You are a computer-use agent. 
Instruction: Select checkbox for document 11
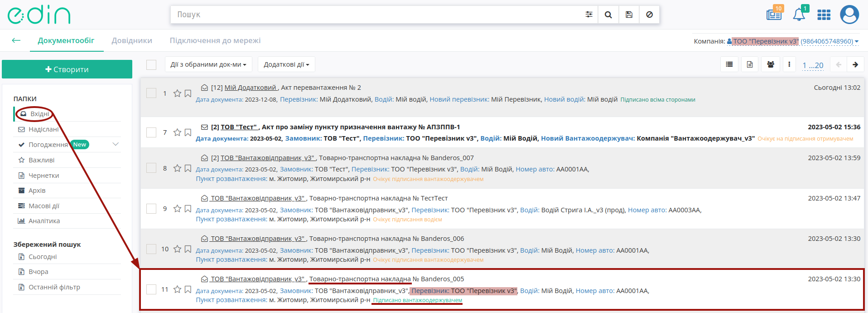(151, 289)
